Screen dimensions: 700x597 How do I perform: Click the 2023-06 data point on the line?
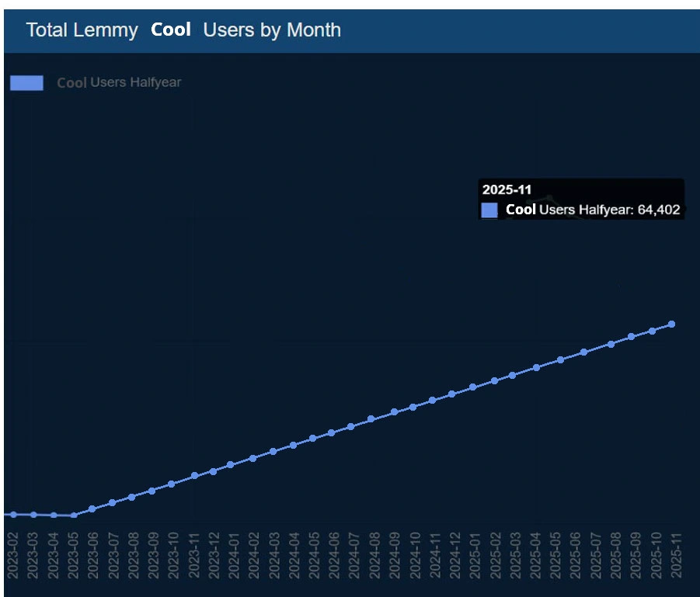pyautogui.click(x=92, y=508)
